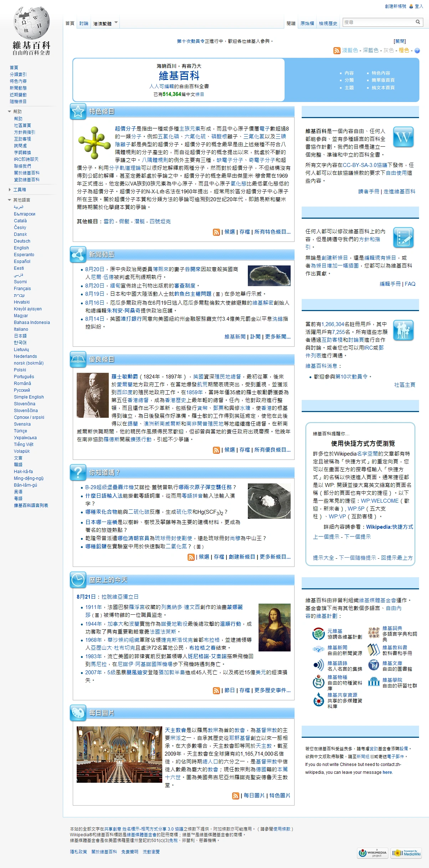Open the white powder dish thumbnail
Image resolution: width=429 pixels, height=868 pixels.
pyautogui.click(x=269, y=501)
